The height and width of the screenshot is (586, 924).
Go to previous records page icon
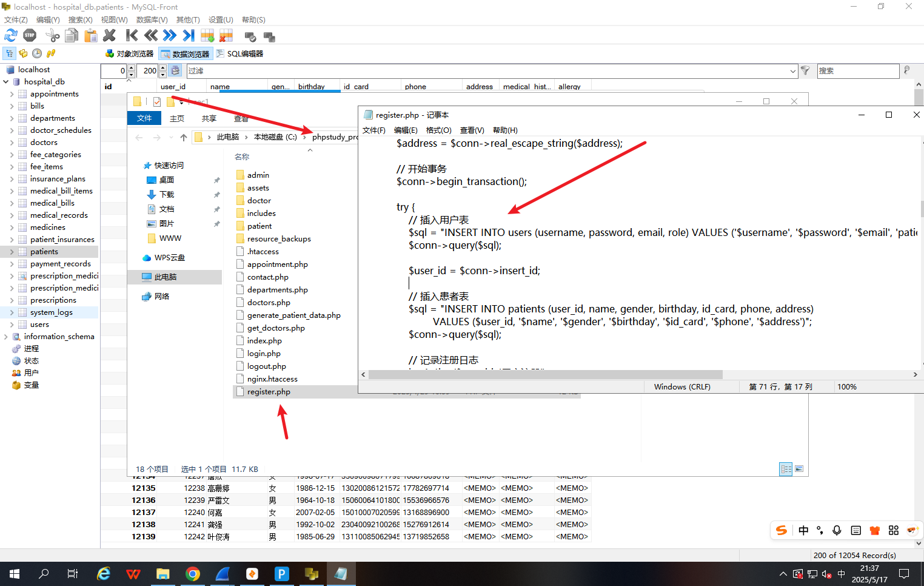point(151,36)
